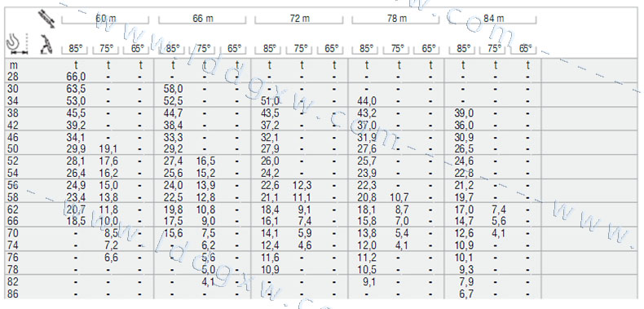644x309 pixels.
Task: Click the 19,1 capacity value
Action: (108, 148)
